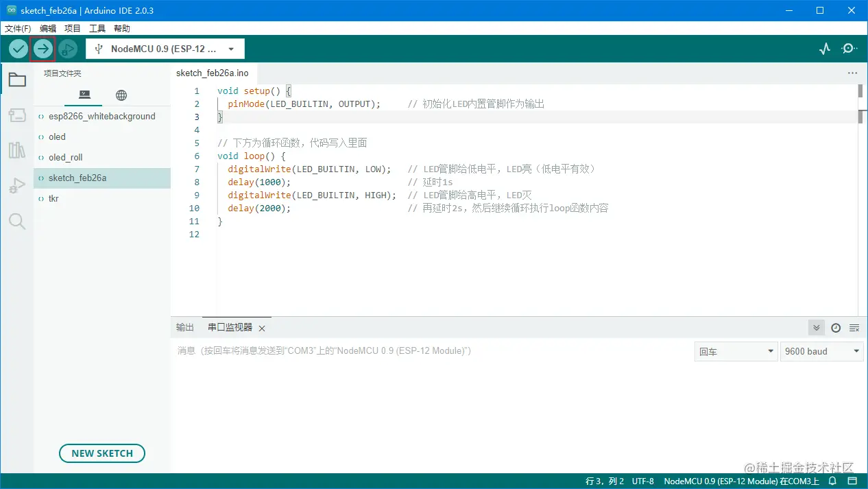Switch to the 输出 tab
868x489 pixels.
pyautogui.click(x=185, y=328)
